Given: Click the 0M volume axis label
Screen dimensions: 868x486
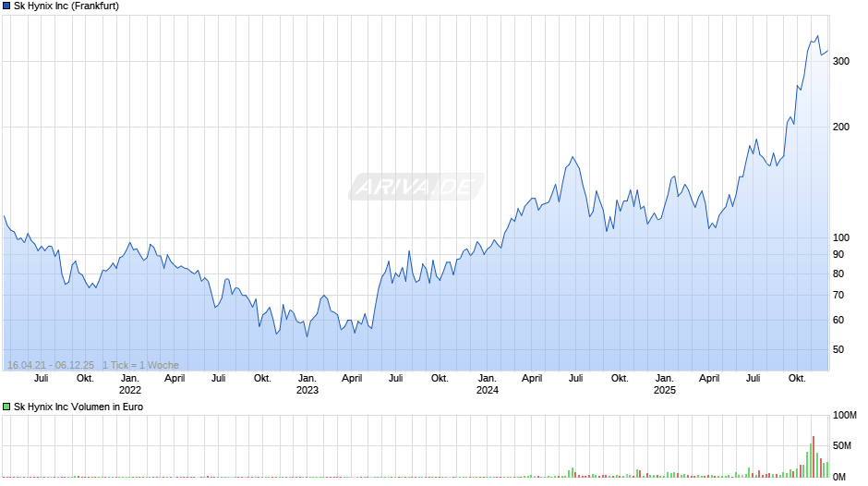Looking at the screenshot, I should [x=839, y=477].
